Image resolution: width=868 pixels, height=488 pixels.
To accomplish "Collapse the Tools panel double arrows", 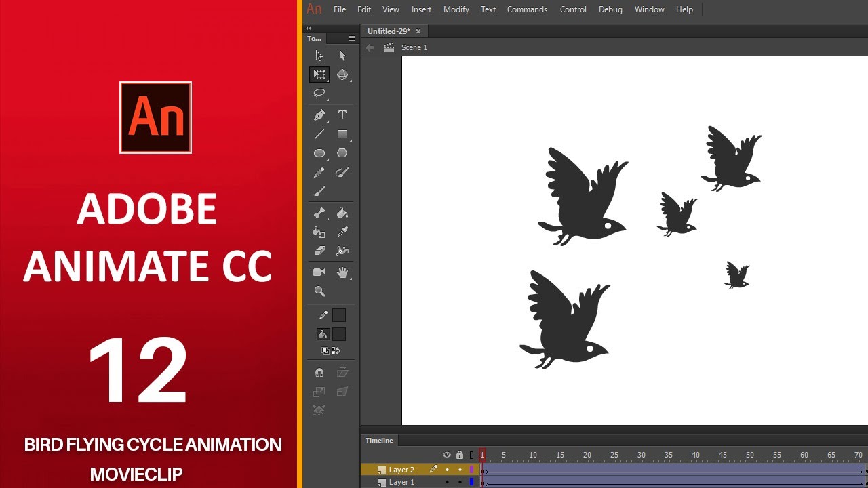I will [x=309, y=28].
